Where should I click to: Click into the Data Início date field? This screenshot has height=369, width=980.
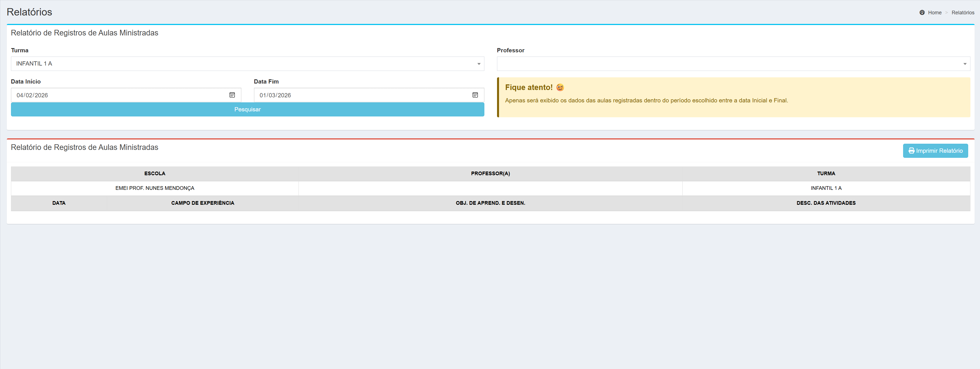(114, 95)
